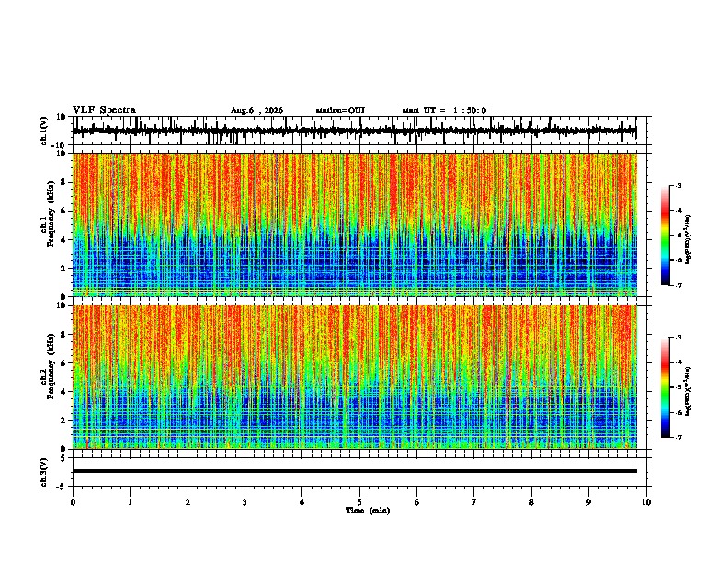Click the '4' kHz tick on ch.1 frequency axis
Screen dimensions: 728x563
coord(63,240)
